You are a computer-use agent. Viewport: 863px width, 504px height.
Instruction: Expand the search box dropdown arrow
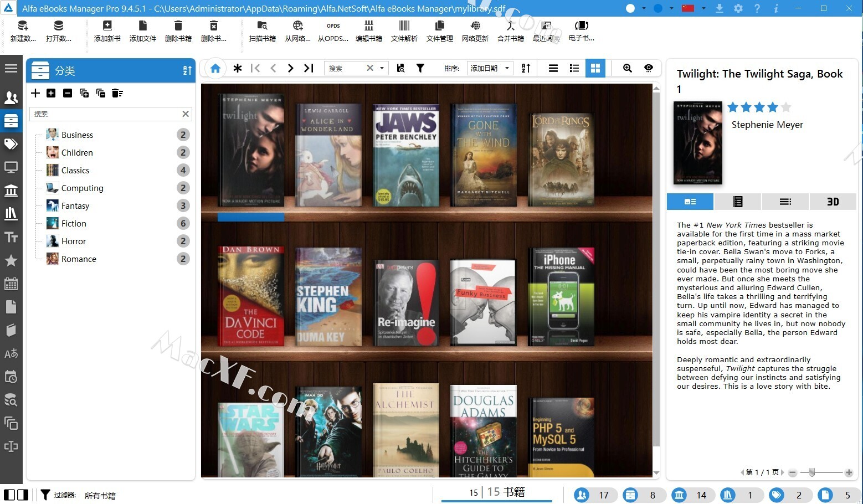click(x=382, y=68)
